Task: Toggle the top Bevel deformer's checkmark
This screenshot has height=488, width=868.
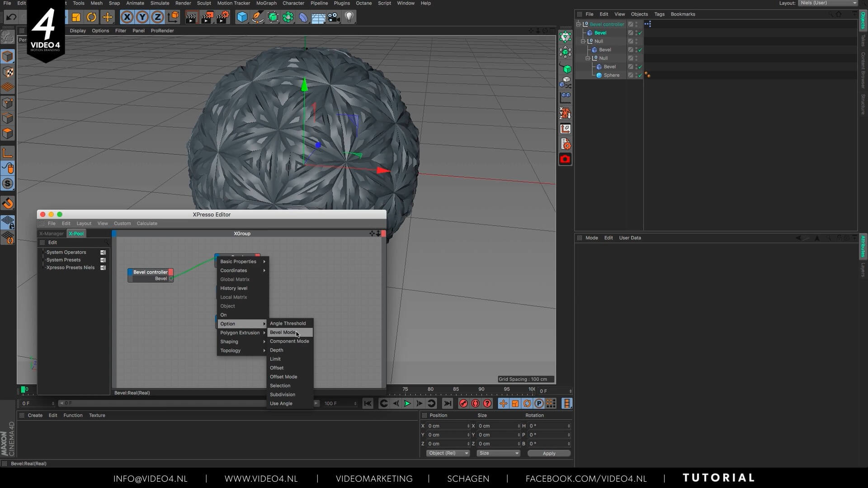Action: click(x=640, y=33)
